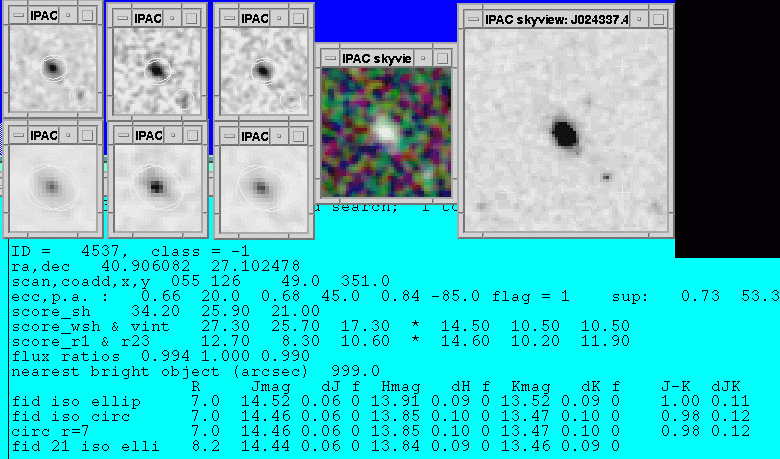Click the circled galaxy in the top-right IPAC image
The width and height of the screenshot is (780, 459).
click(x=263, y=71)
